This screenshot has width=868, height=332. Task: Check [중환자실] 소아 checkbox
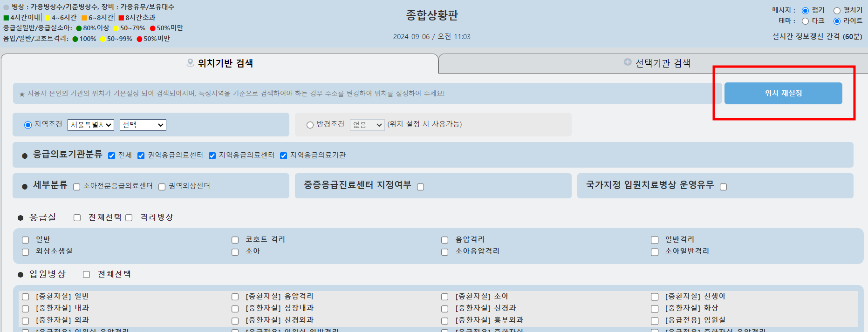tap(445, 297)
